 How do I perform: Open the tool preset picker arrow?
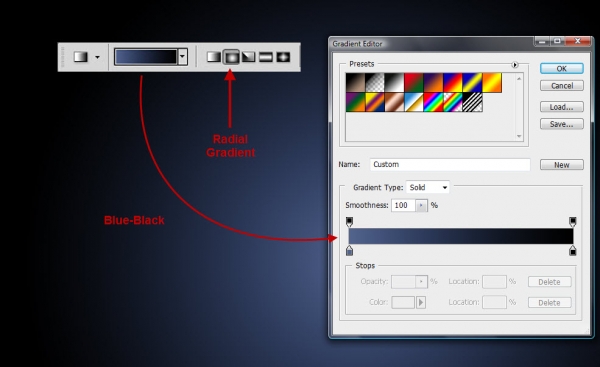tap(97, 57)
